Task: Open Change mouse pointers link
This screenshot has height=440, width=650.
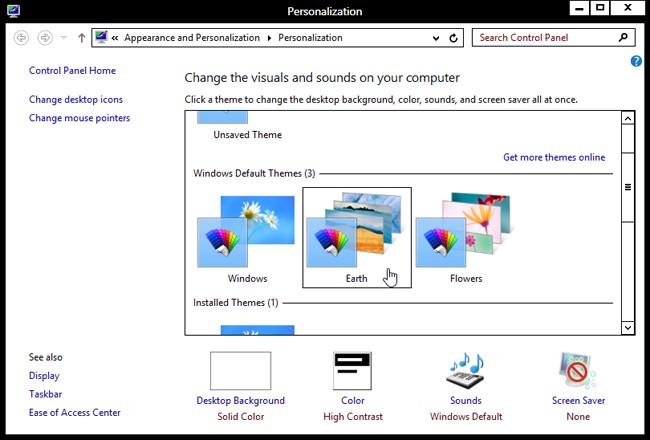Action: coord(79,118)
